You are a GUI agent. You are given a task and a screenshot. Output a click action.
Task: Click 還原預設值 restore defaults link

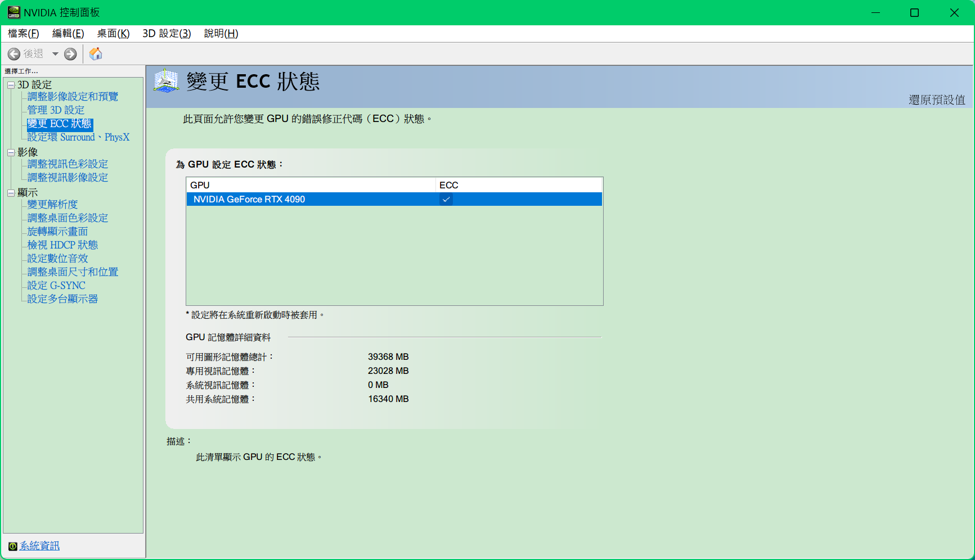(x=937, y=100)
